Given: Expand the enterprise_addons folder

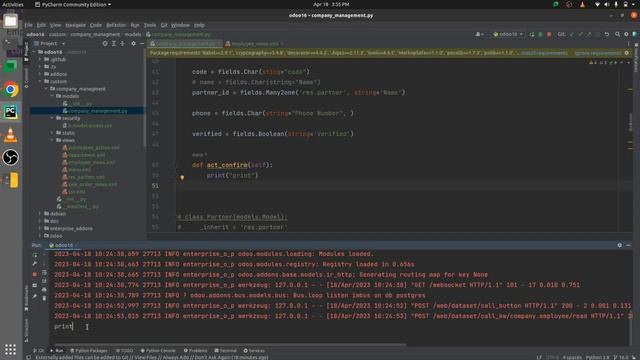Looking at the screenshot, I should 40,229.
